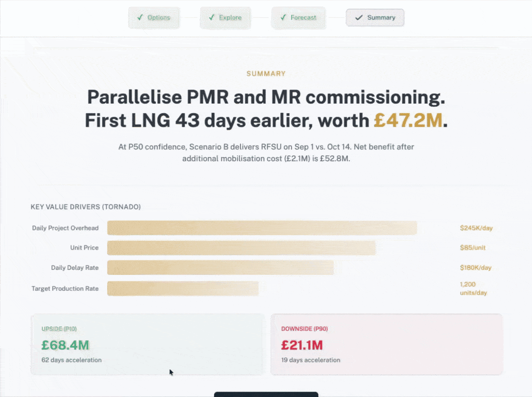Click the £21.1M downside figure
The height and width of the screenshot is (397, 532).
click(x=302, y=345)
